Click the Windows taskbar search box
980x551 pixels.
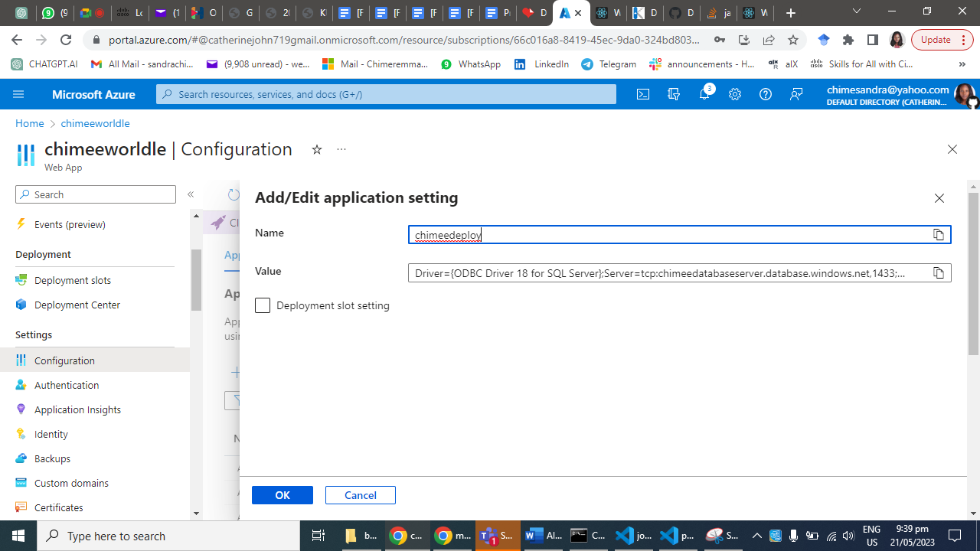pos(168,536)
